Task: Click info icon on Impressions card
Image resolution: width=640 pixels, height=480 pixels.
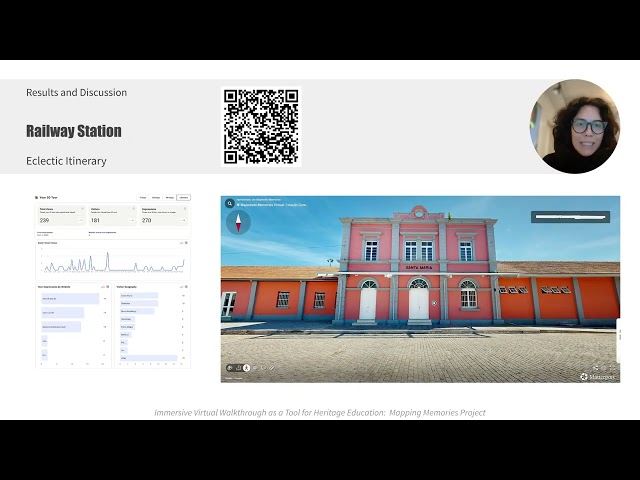Action: click(x=185, y=209)
